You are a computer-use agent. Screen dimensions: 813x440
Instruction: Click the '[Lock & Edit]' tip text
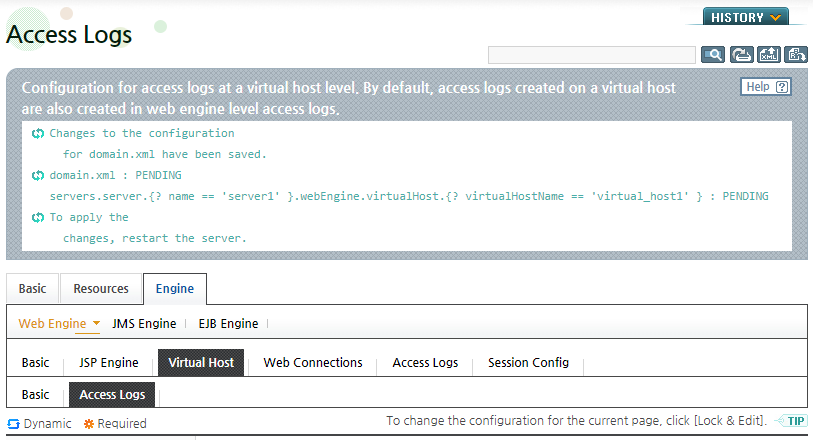pyautogui.click(x=730, y=420)
